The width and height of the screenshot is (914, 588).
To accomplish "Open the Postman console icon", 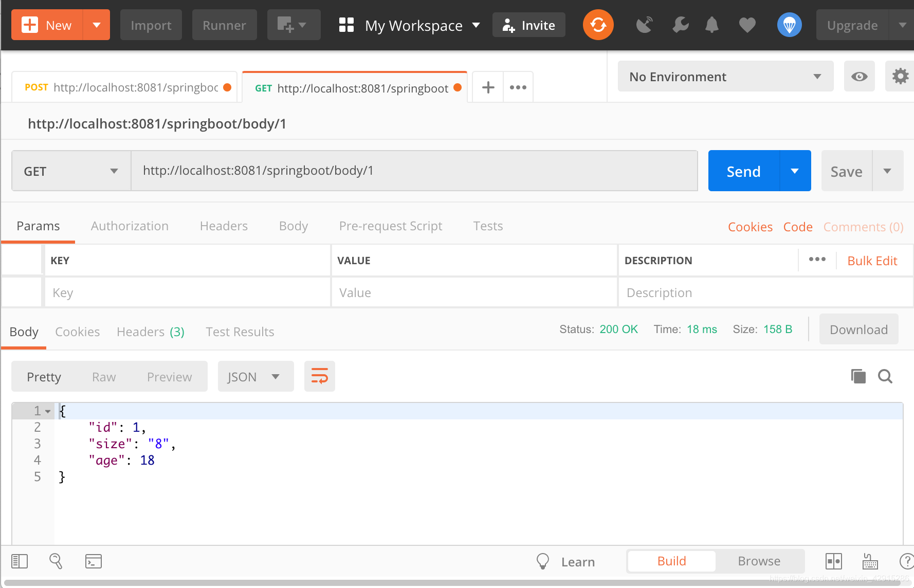I will 94,561.
